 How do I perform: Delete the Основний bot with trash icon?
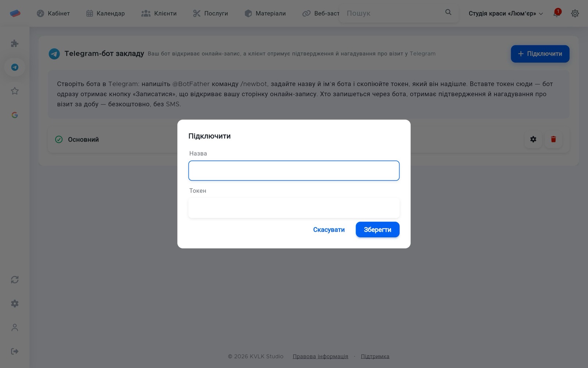click(x=553, y=139)
